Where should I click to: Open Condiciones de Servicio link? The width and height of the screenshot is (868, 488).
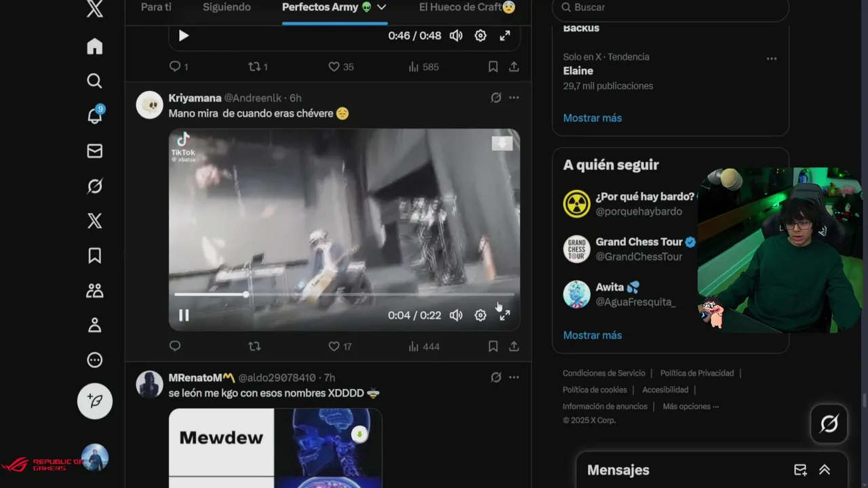[604, 373]
